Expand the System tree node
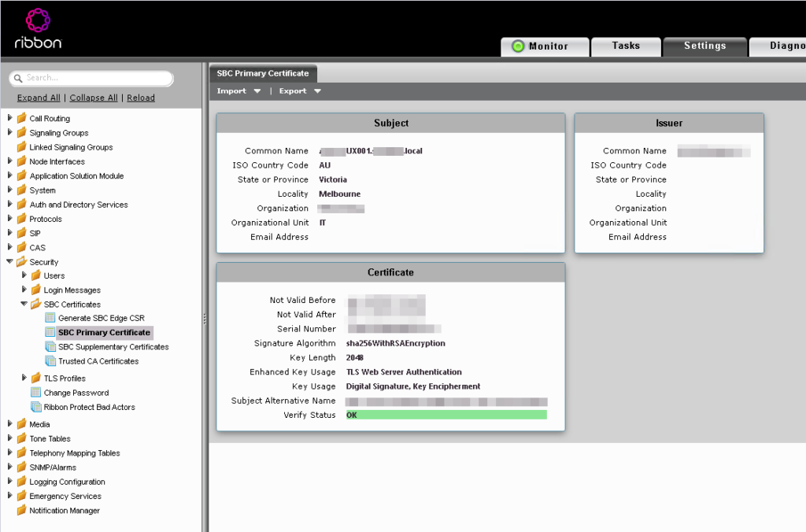Viewport: 806px width, 532px height. 9,190
